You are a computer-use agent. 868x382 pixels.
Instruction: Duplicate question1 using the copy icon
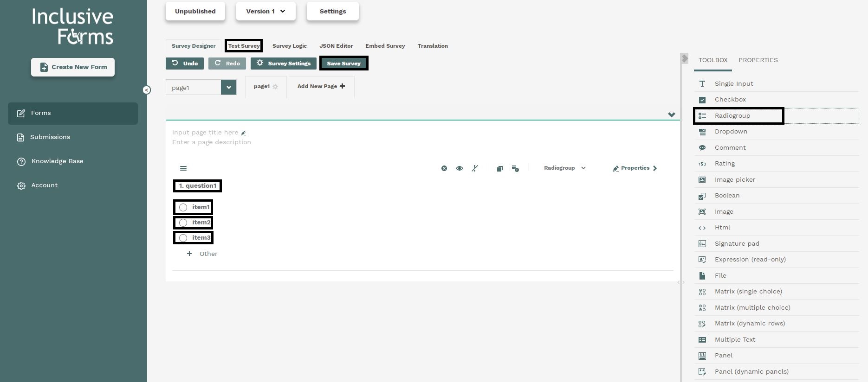pos(499,168)
